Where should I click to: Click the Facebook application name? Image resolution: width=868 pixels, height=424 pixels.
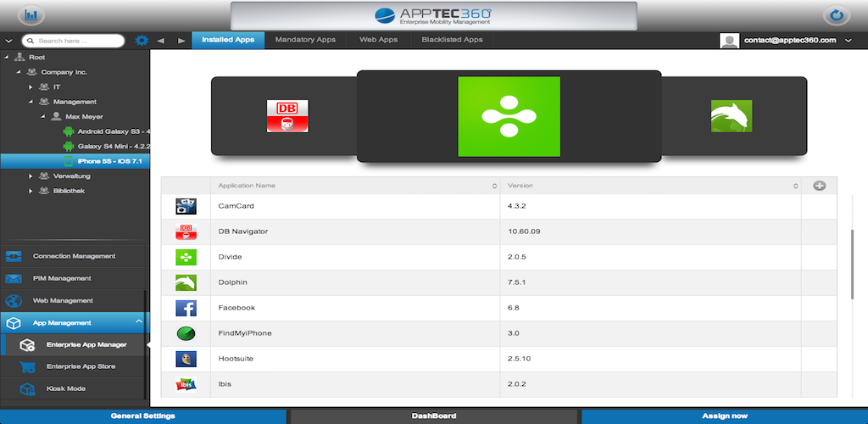[x=236, y=309]
